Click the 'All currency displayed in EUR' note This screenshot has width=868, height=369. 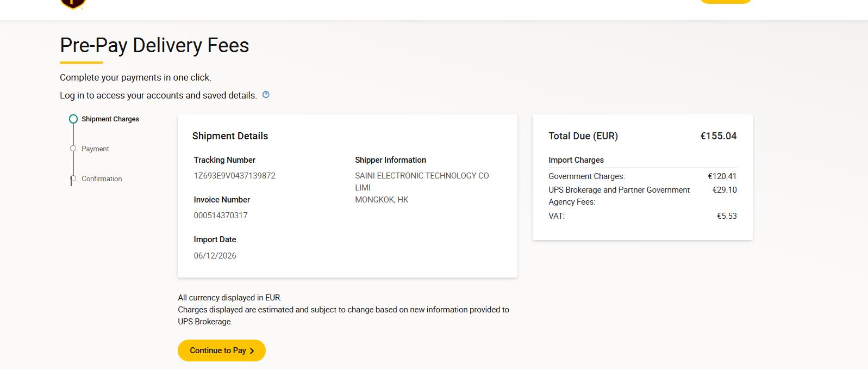pyautogui.click(x=230, y=298)
